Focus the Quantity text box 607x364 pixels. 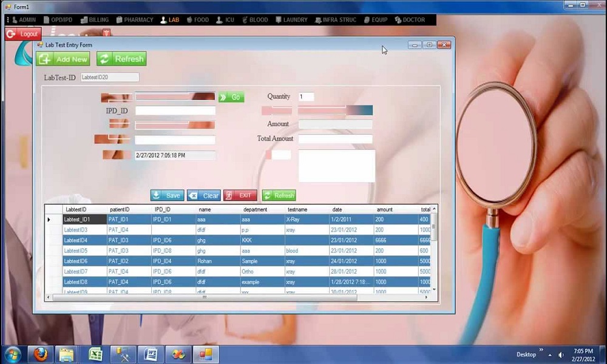pos(306,96)
